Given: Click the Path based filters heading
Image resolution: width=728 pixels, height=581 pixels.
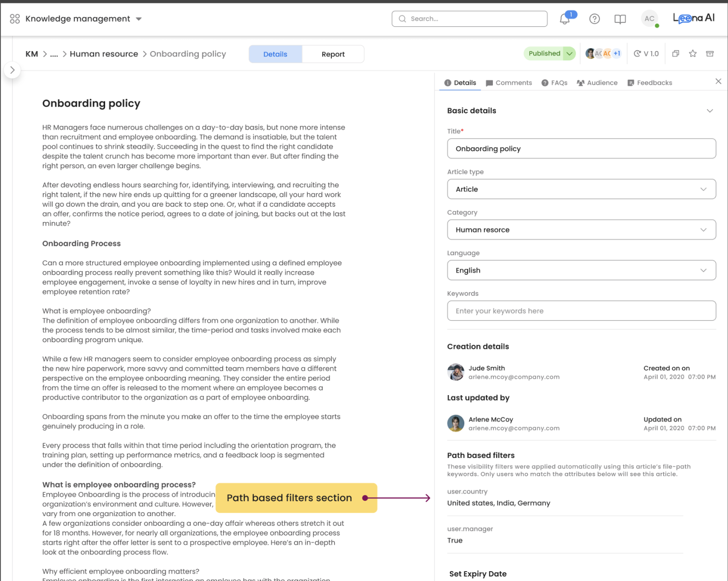Looking at the screenshot, I should point(481,455).
